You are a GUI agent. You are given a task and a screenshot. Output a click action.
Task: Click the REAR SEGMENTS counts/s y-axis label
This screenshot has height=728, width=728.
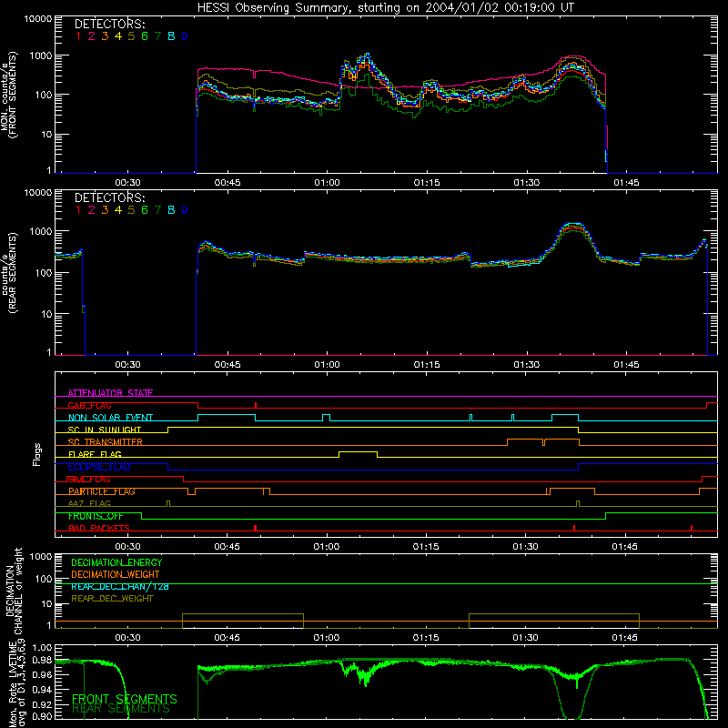coord(8,272)
